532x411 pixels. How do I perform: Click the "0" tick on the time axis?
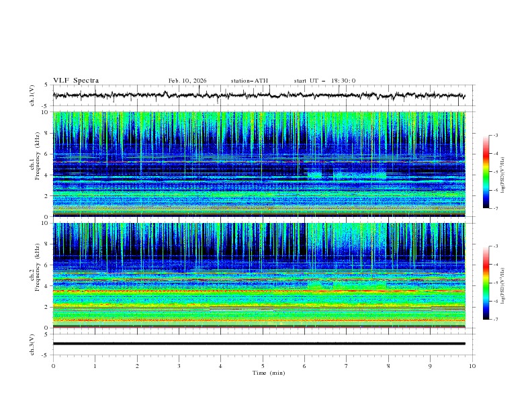(53, 366)
